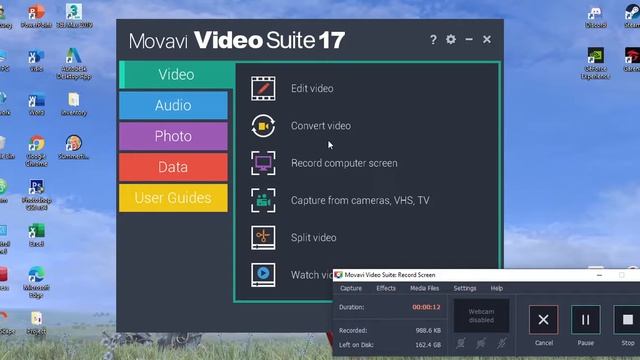This screenshot has width=640, height=360.
Task: Open Project file on desktop
Action: [x=36, y=323]
